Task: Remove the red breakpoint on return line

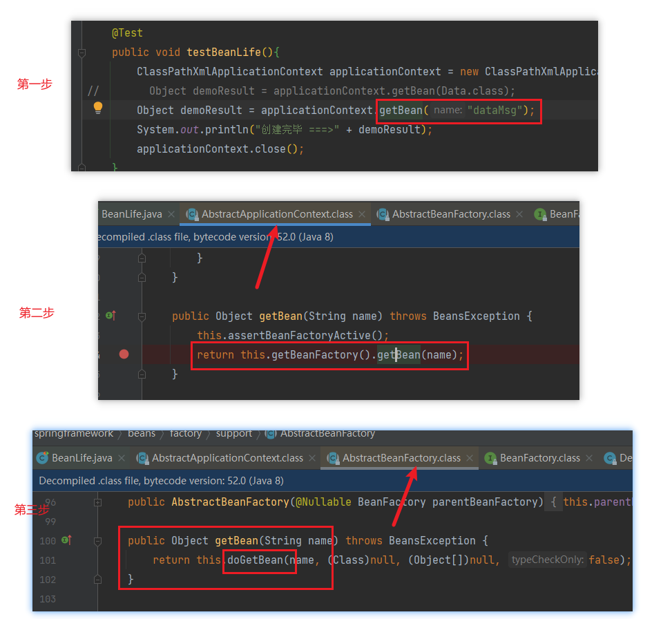Action: [x=124, y=354]
